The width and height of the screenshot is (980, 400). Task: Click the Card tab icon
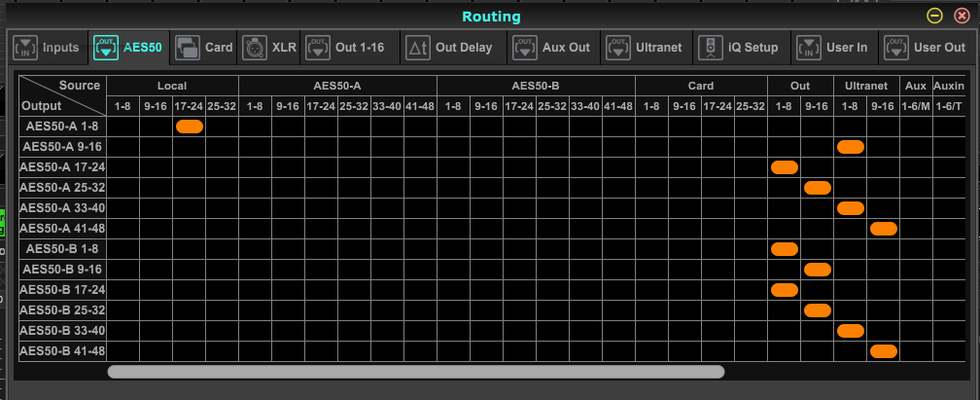pyautogui.click(x=188, y=48)
